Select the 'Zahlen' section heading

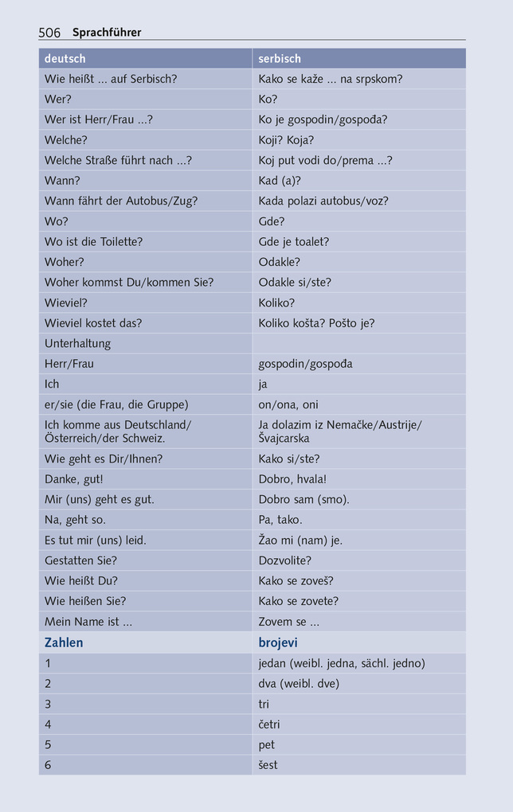coord(64,642)
